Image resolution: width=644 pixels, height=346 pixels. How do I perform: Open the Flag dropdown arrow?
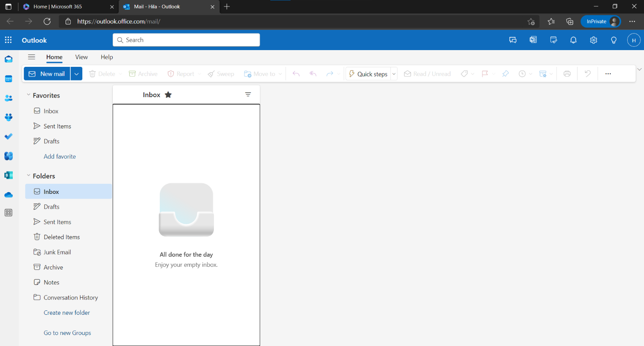click(x=493, y=74)
